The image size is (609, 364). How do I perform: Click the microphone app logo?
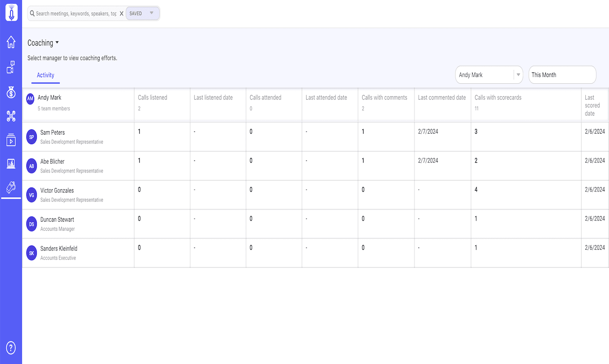coord(11,13)
